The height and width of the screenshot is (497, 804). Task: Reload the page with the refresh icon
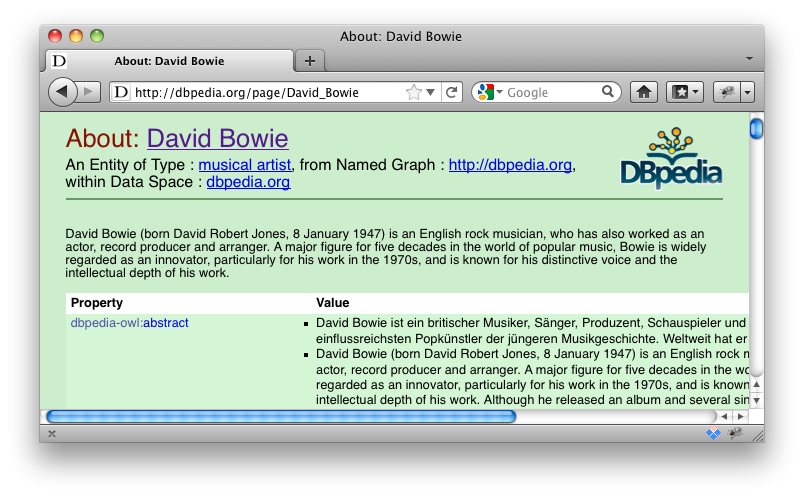452,92
